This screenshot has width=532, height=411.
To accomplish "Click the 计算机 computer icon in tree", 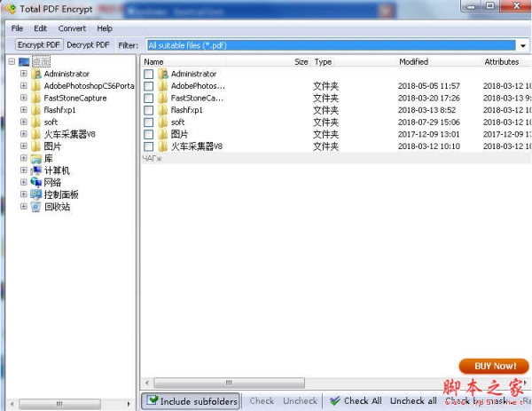I will pos(36,170).
